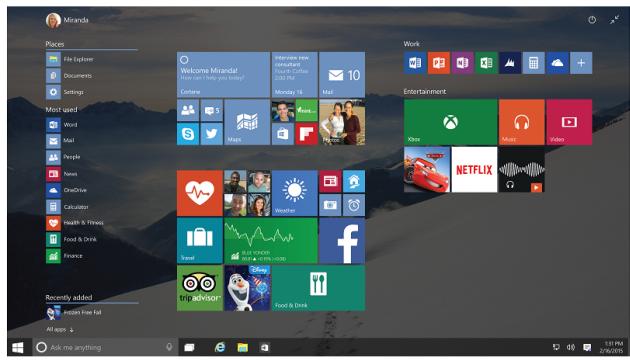
Task: Launch Excel from the Work group
Action: coord(486,63)
